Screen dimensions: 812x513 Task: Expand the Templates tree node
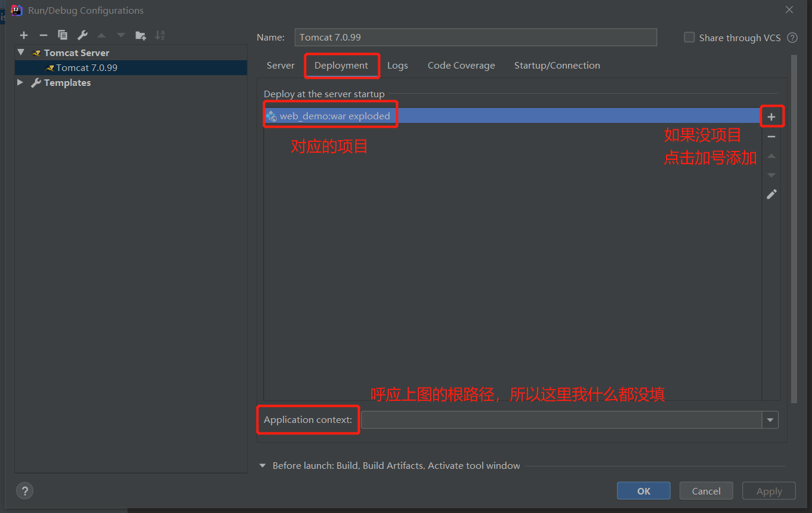click(21, 82)
